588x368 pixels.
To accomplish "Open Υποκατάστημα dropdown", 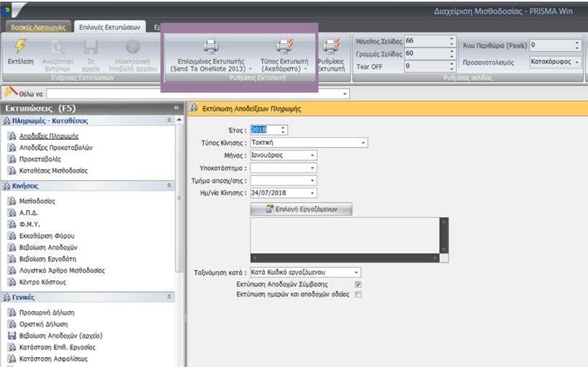I will pos(312,168).
